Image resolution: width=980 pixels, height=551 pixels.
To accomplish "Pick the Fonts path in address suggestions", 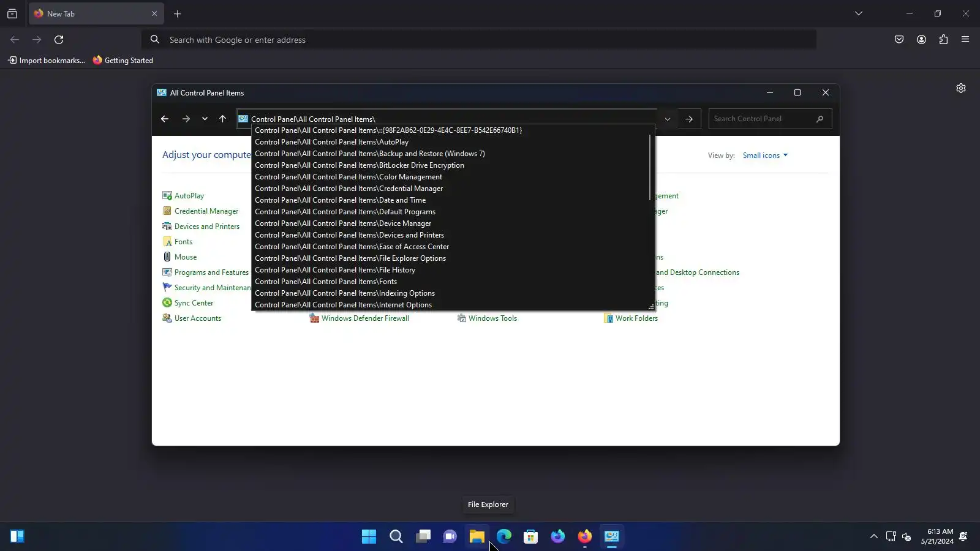I will click(451, 282).
